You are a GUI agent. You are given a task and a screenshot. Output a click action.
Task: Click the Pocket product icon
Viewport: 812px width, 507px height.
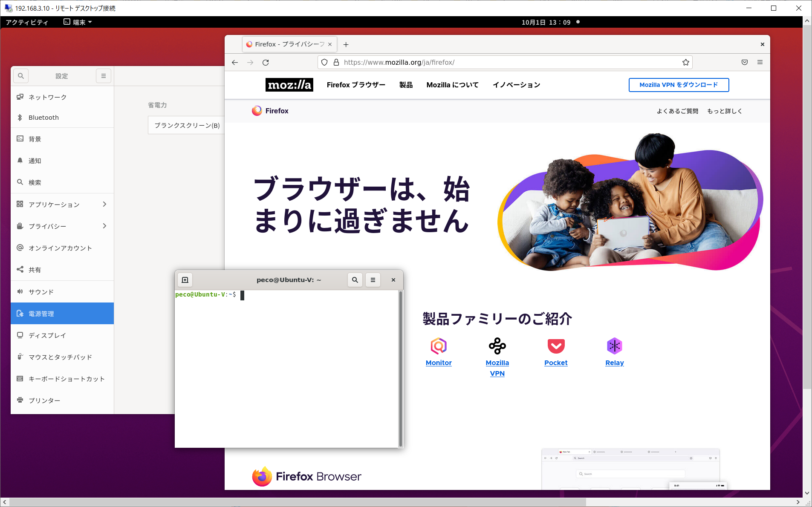556,346
